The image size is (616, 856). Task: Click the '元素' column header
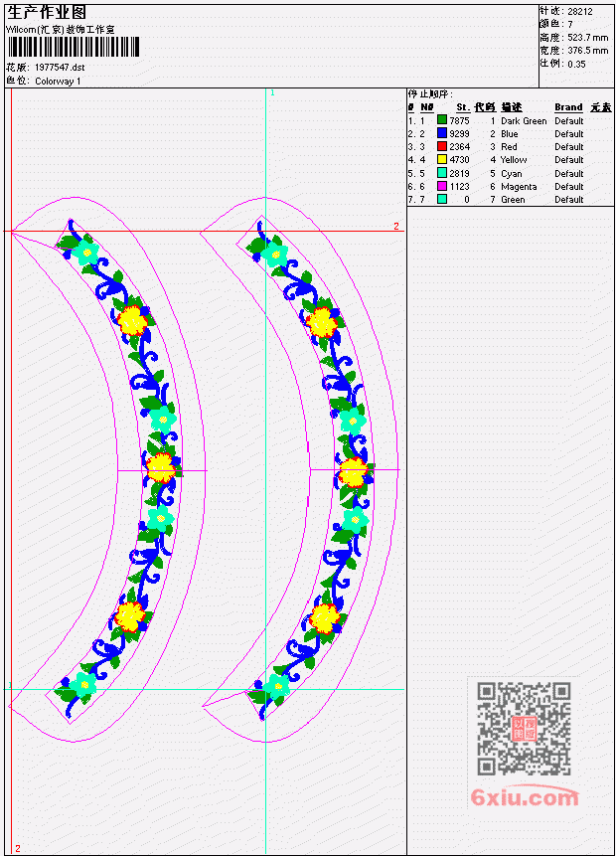(x=601, y=107)
